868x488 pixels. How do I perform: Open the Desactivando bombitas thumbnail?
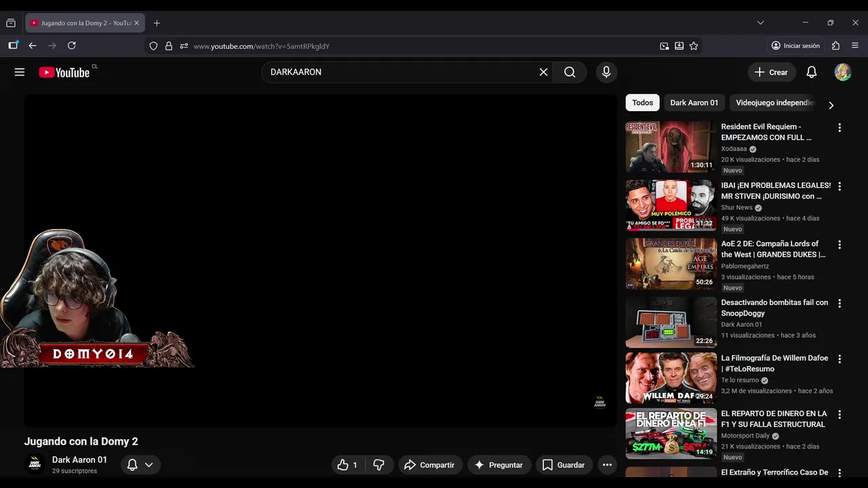click(x=671, y=322)
